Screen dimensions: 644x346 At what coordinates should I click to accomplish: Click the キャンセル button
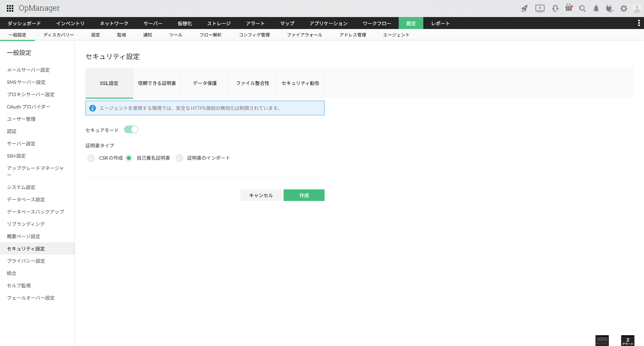261,195
